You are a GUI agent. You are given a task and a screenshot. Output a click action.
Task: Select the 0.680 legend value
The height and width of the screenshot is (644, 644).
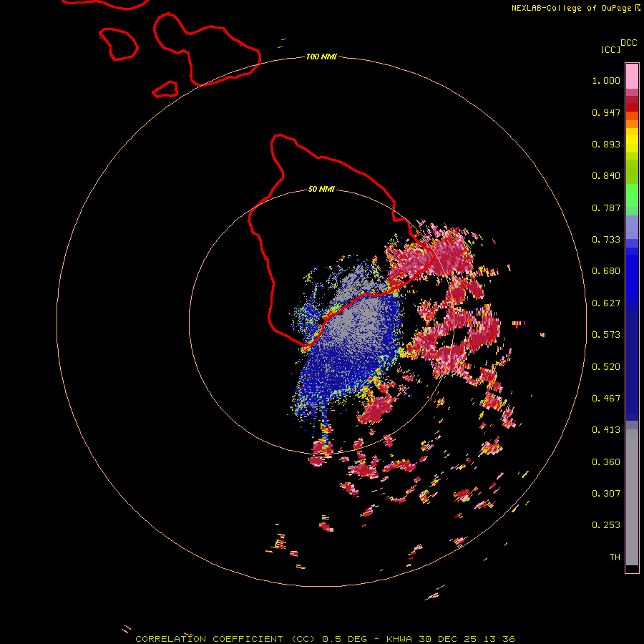[606, 271]
